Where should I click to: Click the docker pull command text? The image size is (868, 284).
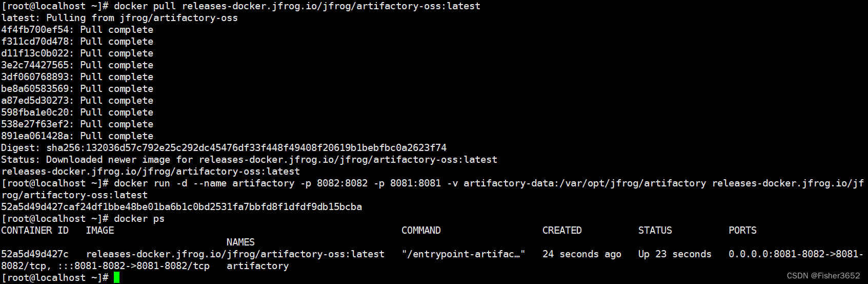297,6
